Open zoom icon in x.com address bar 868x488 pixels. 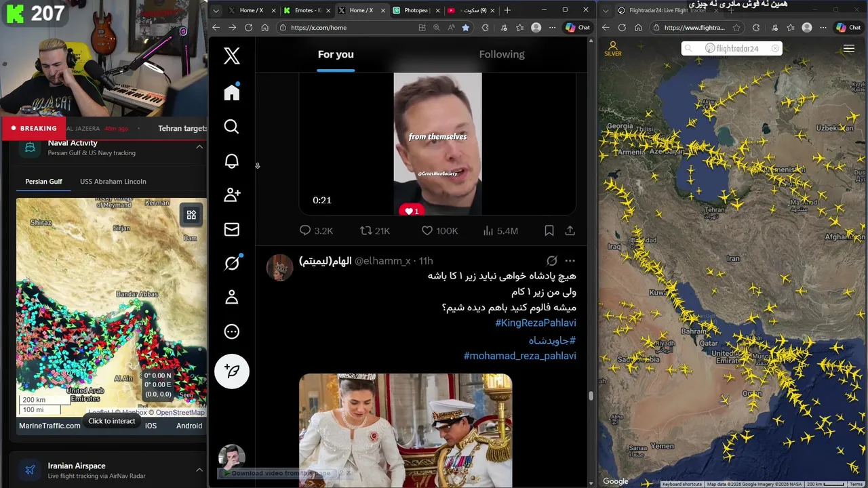tap(437, 28)
